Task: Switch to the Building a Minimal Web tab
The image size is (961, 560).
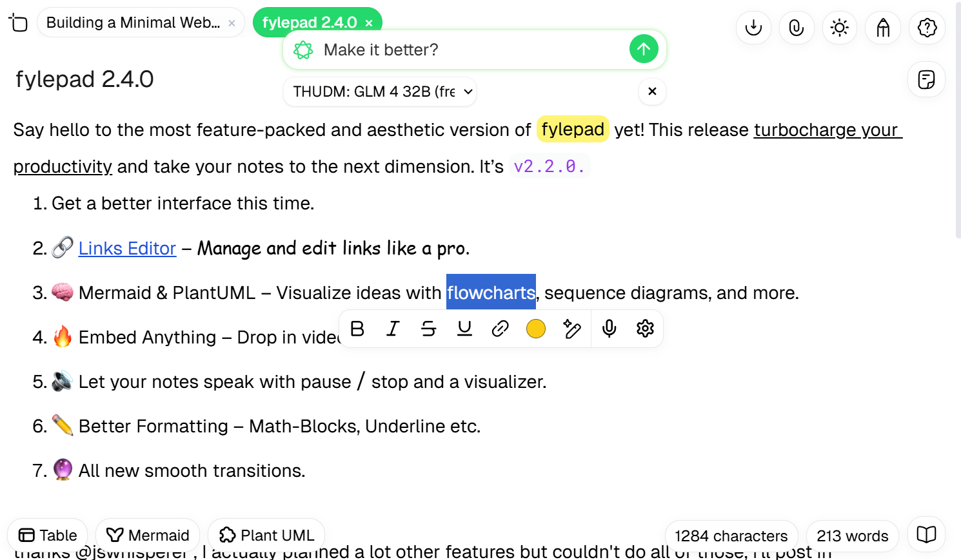Action: 132,22
